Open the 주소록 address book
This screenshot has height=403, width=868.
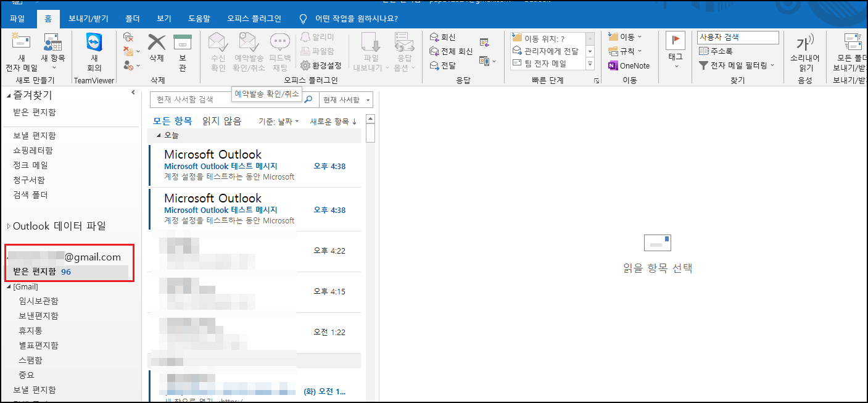click(x=716, y=51)
